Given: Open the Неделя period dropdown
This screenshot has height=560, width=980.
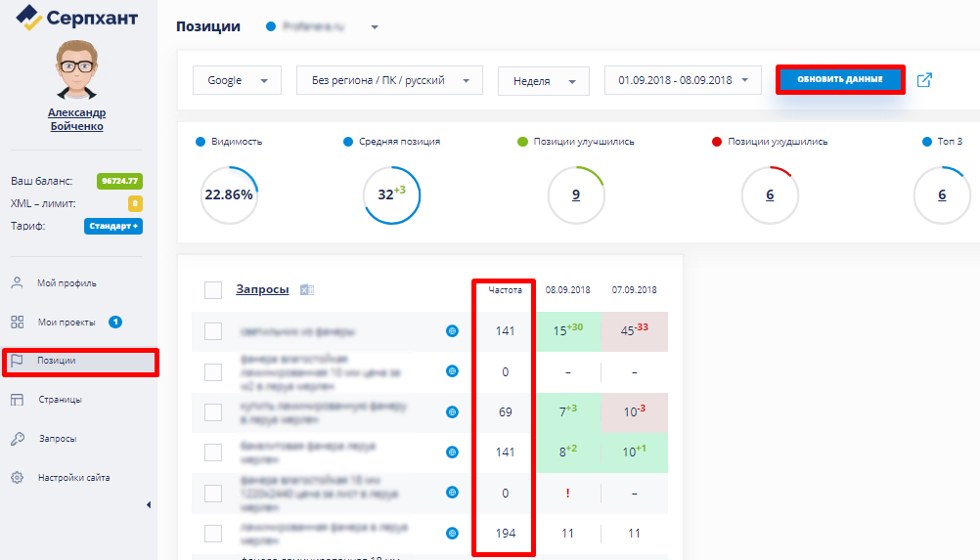Looking at the screenshot, I should click(543, 81).
